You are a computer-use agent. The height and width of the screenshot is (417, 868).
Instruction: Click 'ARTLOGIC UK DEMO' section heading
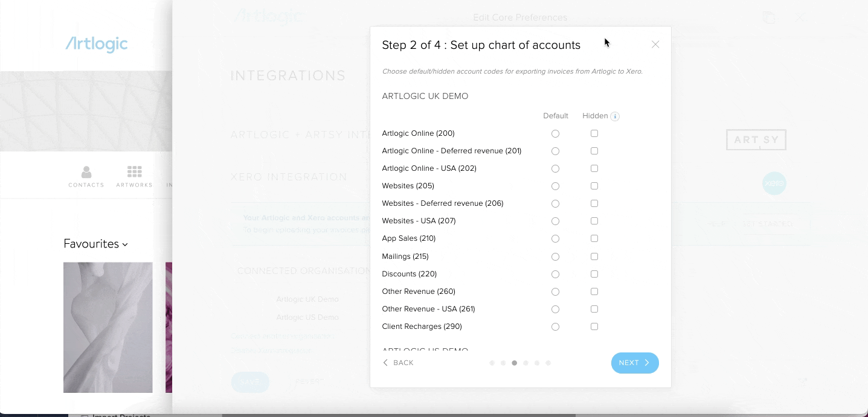pyautogui.click(x=425, y=96)
